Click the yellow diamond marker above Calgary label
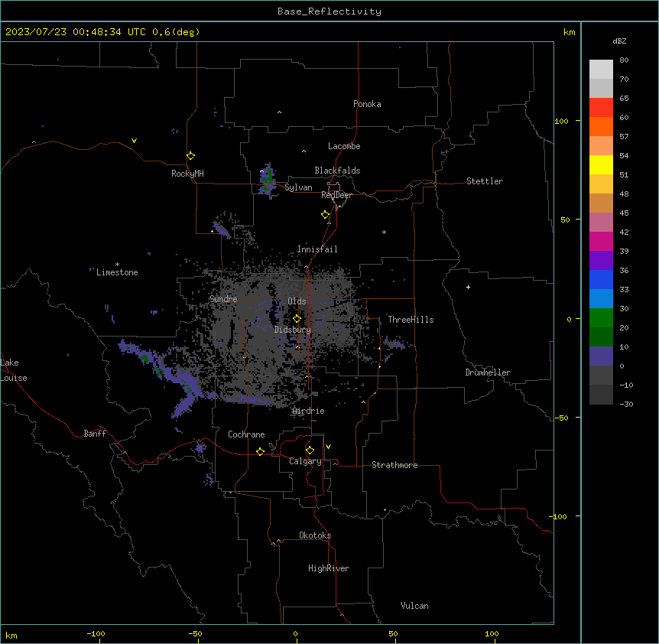Viewport: 659px width, 644px height. coord(310,450)
